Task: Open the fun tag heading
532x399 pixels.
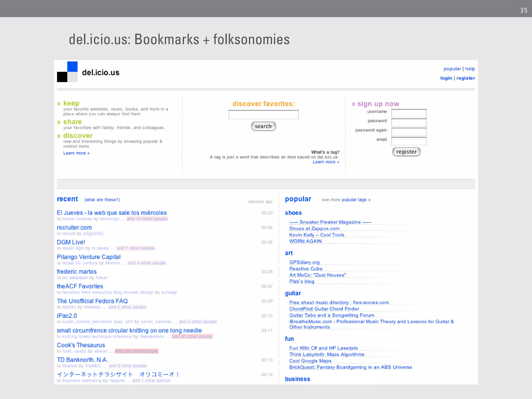Action: [x=289, y=339]
